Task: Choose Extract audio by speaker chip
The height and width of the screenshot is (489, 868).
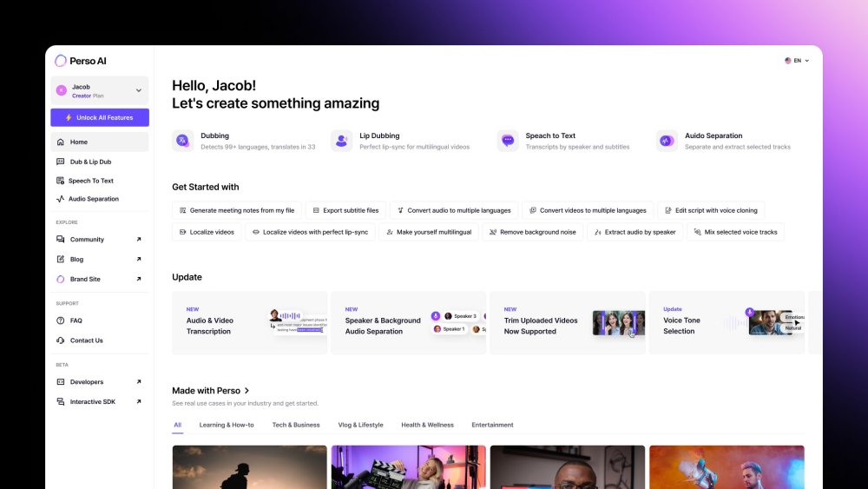Action: point(635,232)
